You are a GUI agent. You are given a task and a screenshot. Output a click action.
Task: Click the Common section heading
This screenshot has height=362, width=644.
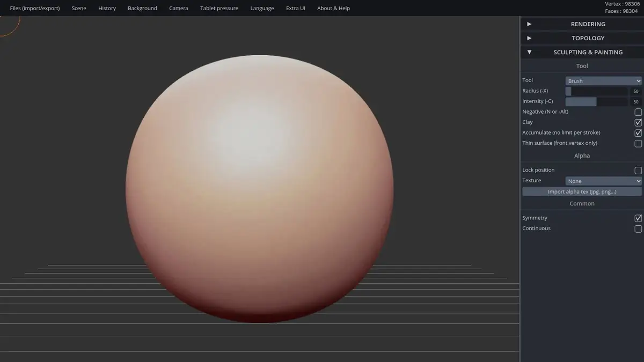pyautogui.click(x=582, y=204)
